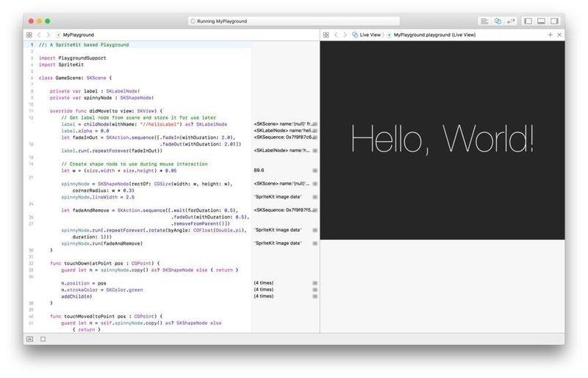Go back in source editor jump bar
Screen dimensions: 588x378
(39, 35)
